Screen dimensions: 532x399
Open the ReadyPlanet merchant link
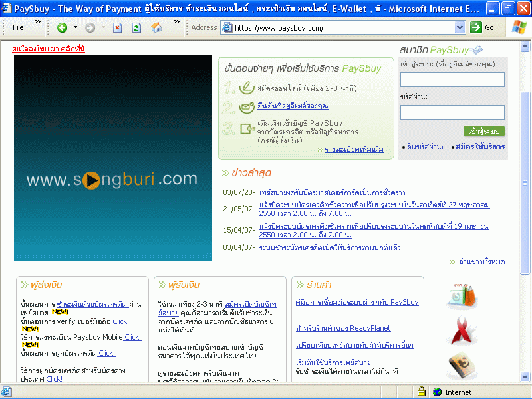coord(343,328)
